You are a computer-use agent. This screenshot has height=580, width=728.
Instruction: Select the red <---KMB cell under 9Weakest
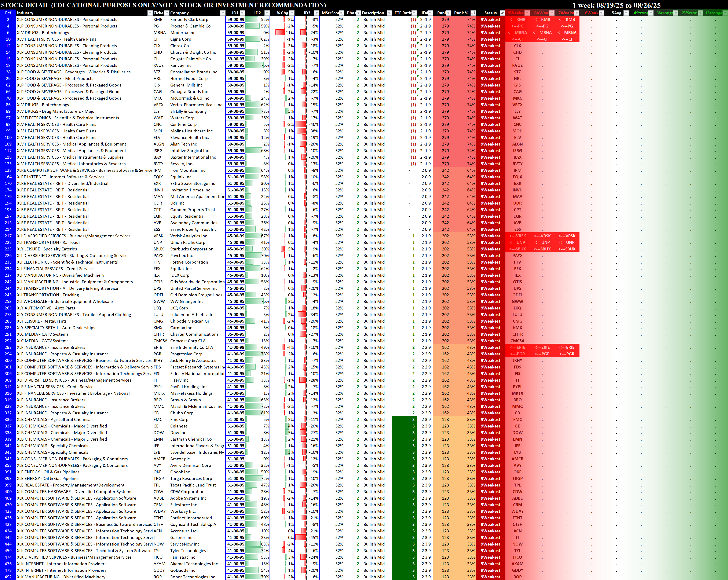pyautogui.click(x=517, y=20)
